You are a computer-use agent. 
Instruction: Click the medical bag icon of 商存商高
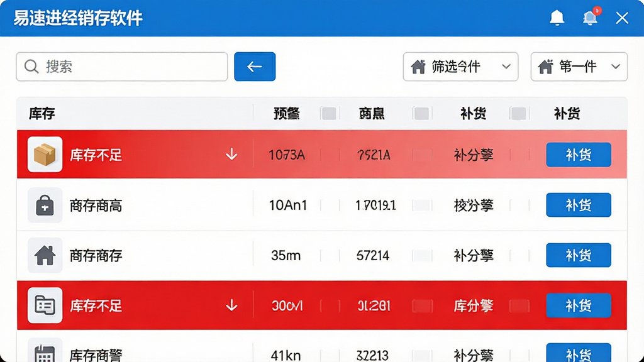tap(45, 205)
